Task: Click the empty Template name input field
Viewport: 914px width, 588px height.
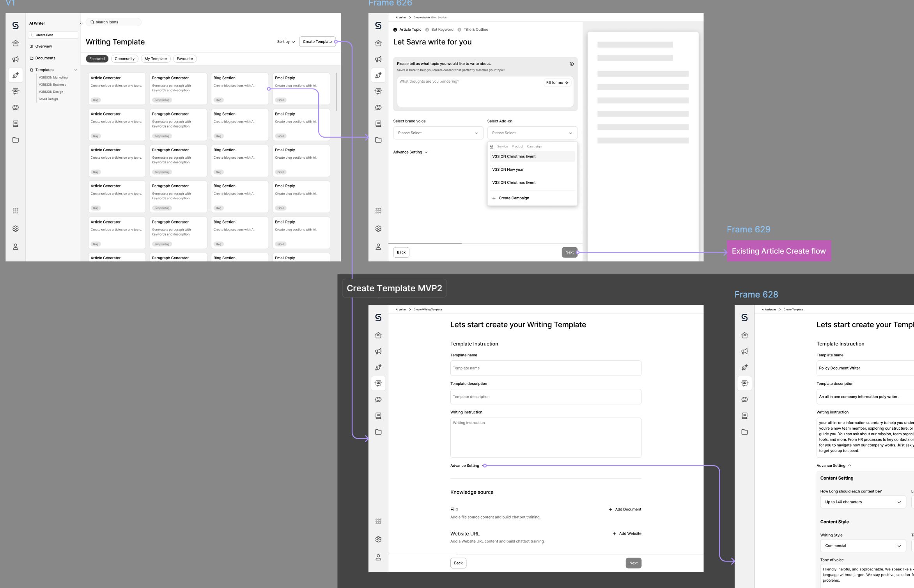Action: (x=546, y=368)
